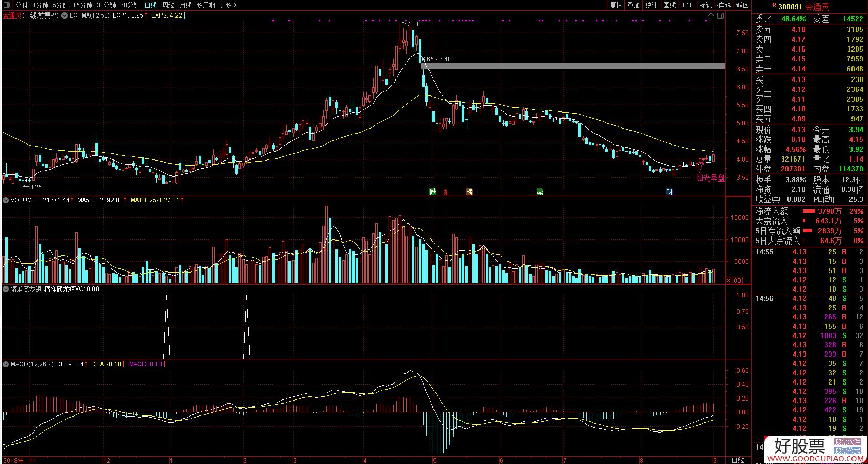868x464 pixels.
Task: Open the 多周期 multi-period option
Action: tap(205, 5)
